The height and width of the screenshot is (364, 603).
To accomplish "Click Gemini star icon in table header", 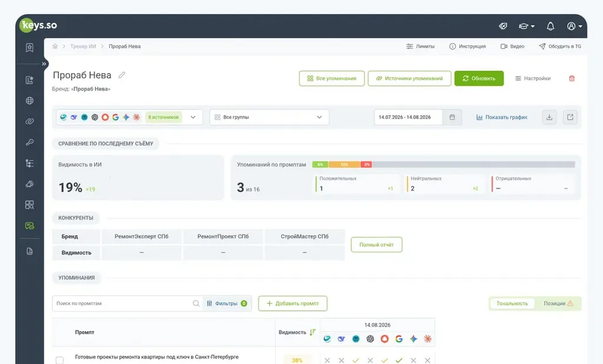I will click(x=413, y=339).
